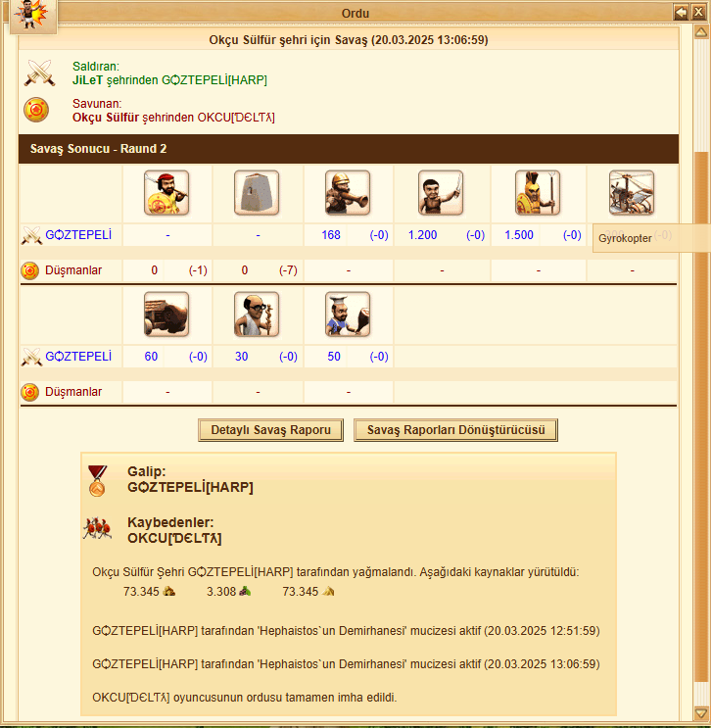The width and height of the screenshot is (711, 728).
Task: Click the 3.308 looted wine amount
Action: pyautogui.click(x=221, y=592)
